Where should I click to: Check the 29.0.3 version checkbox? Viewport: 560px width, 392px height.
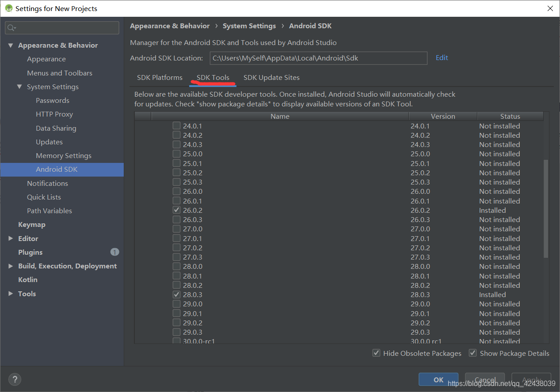point(176,332)
